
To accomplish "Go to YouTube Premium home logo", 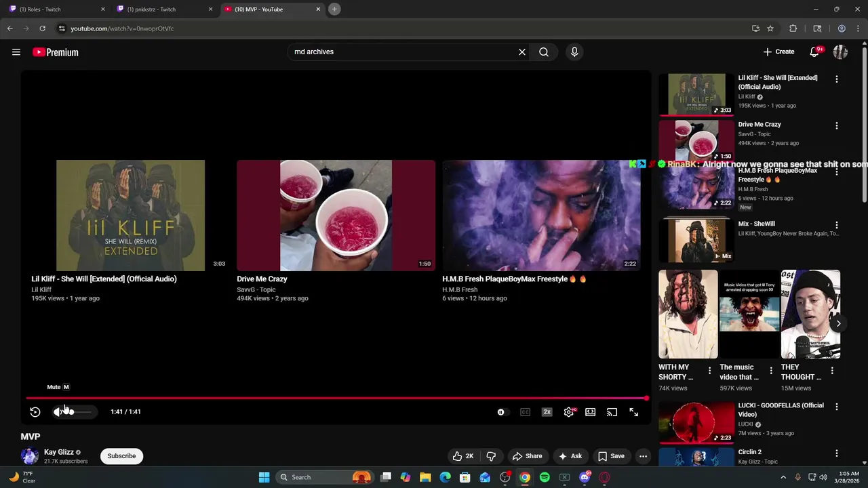I will pyautogui.click(x=56, y=52).
